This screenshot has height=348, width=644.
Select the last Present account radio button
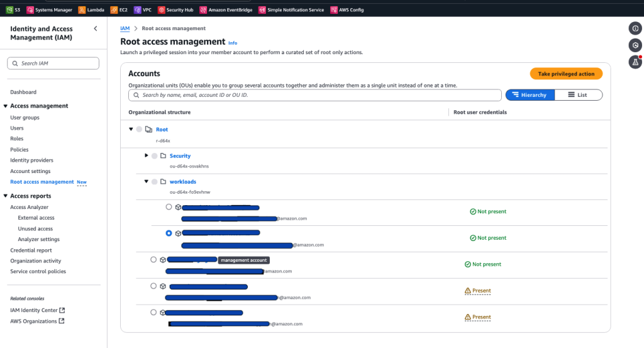(x=153, y=312)
